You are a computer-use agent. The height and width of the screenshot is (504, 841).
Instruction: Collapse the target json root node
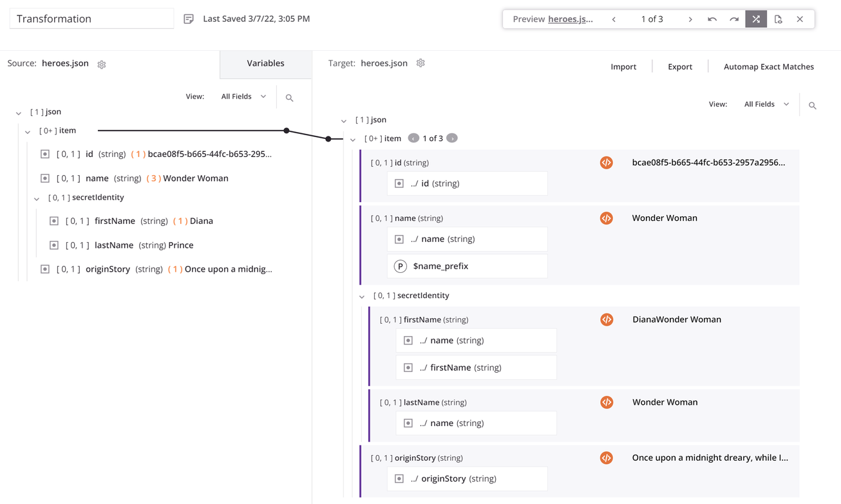[344, 121]
